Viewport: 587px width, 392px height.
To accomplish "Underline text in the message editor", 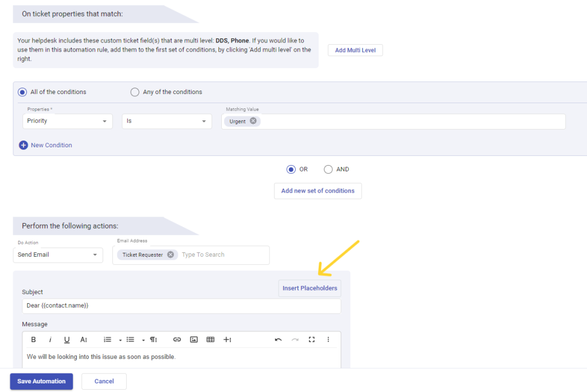I will 66,339.
